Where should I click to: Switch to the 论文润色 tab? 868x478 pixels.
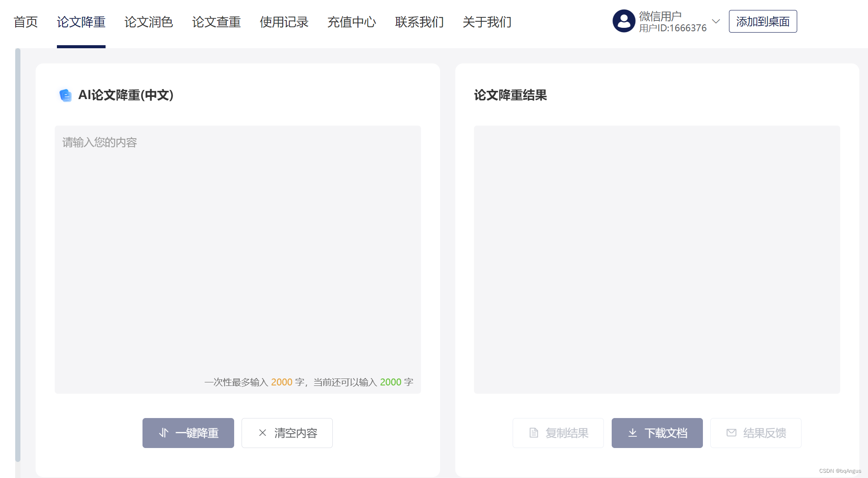pyautogui.click(x=149, y=22)
